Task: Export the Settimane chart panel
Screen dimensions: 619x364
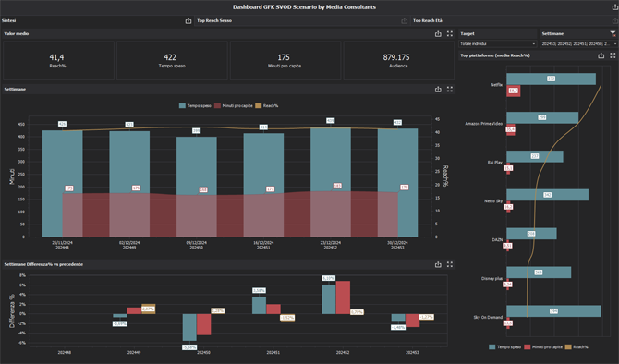Action: coord(438,90)
